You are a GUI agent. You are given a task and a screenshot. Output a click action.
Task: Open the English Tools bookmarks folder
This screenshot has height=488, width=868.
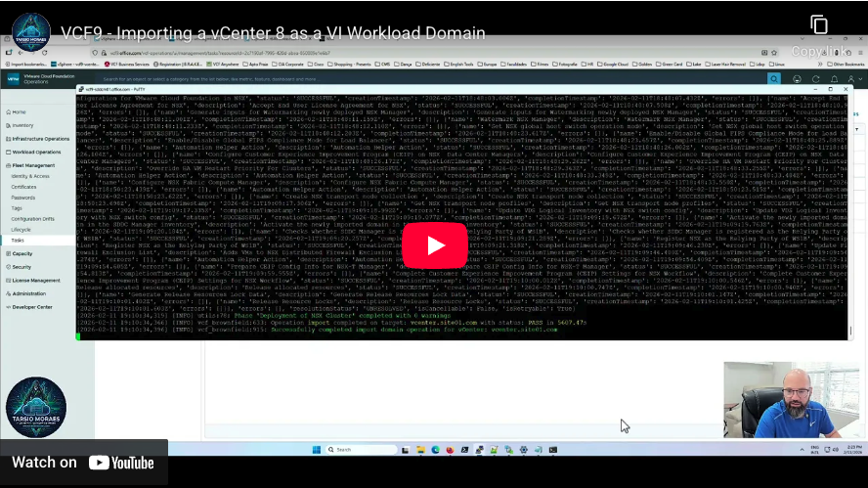[x=458, y=65]
